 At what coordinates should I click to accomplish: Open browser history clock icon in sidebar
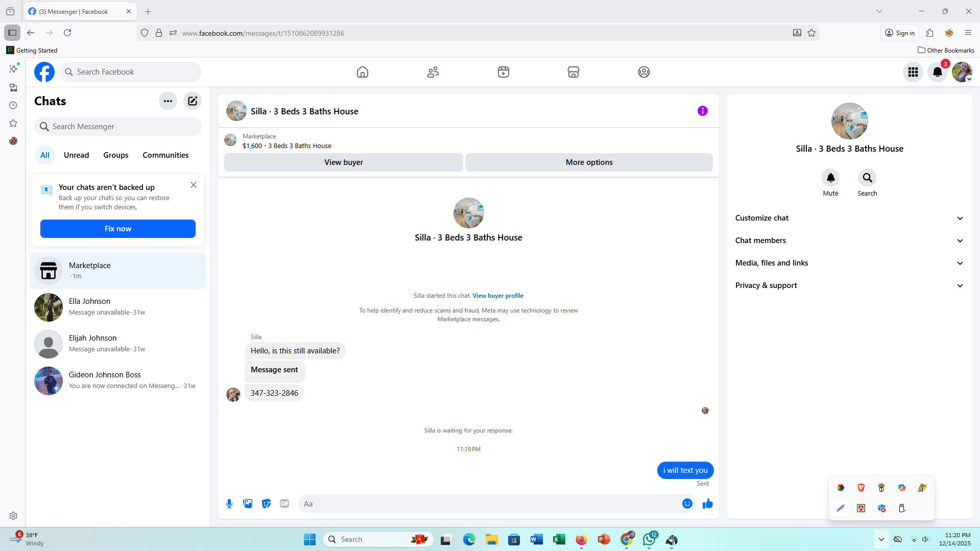[13, 105]
